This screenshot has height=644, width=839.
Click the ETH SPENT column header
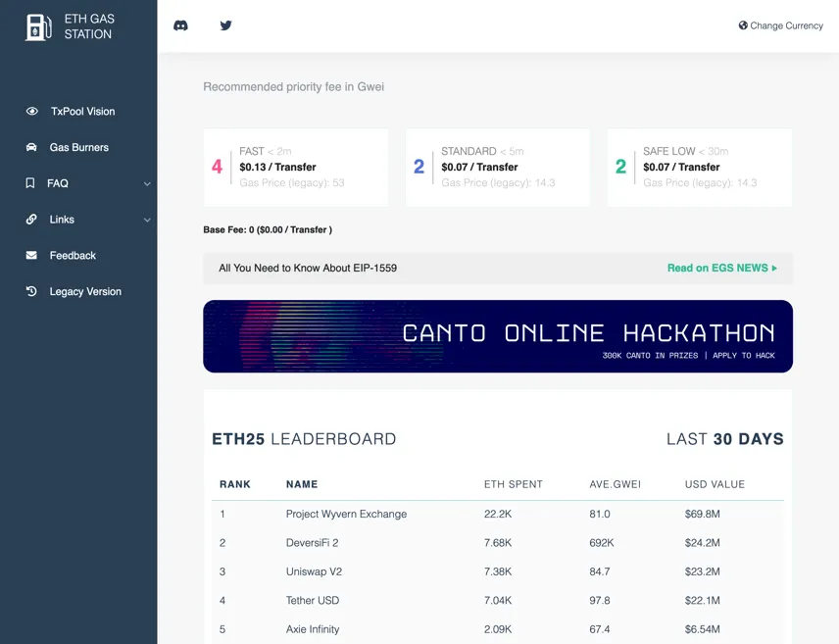[514, 484]
